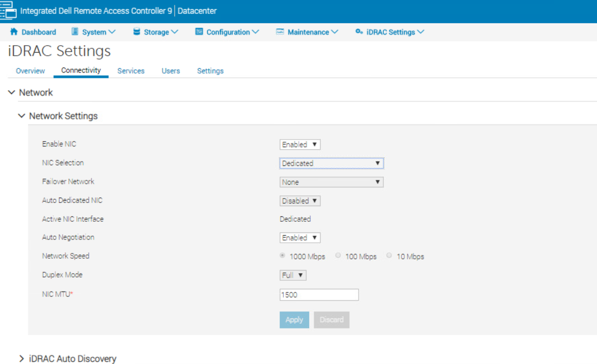
Task: Expand the iDRAC Auto Discovery section
Action: [x=21, y=359]
